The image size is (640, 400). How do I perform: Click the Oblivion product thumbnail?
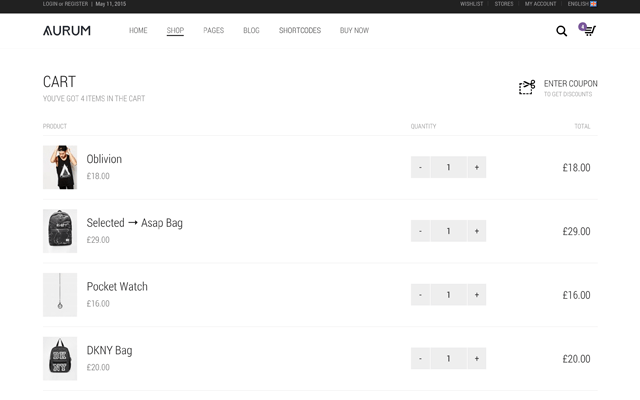click(x=60, y=167)
